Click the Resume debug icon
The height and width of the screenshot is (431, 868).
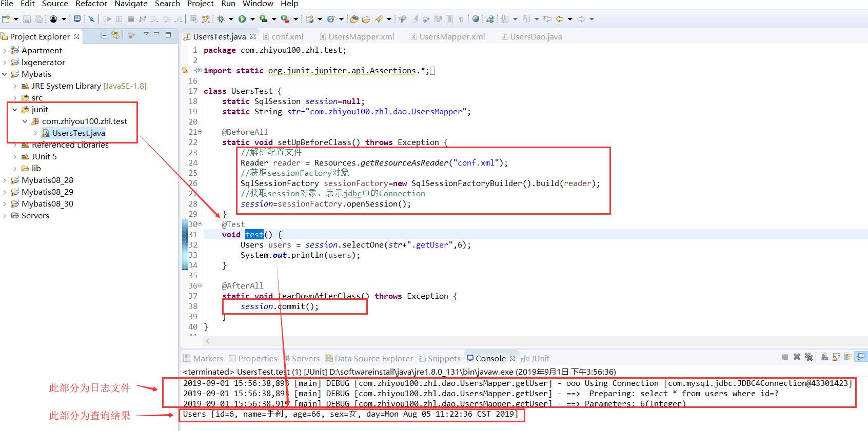click(x=107, y=19)
